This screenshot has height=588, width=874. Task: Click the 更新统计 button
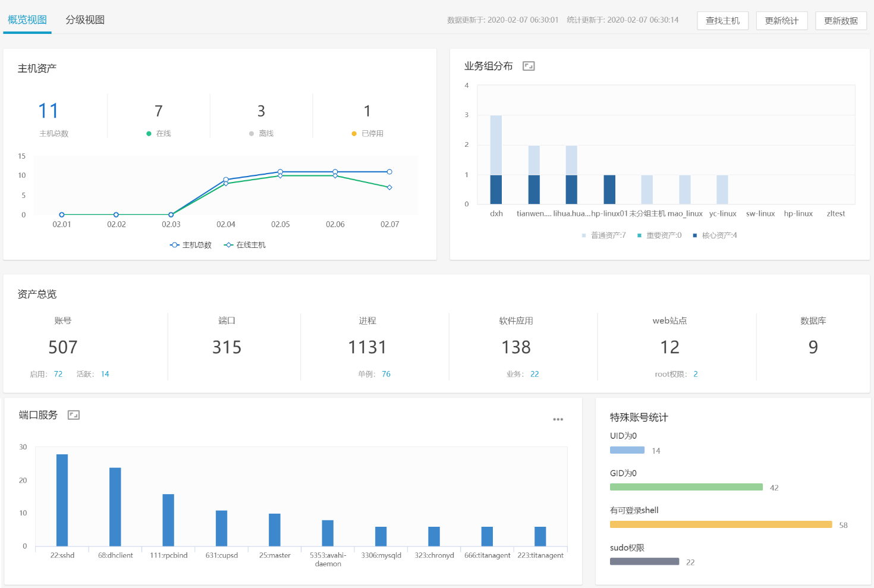(781, 20)
